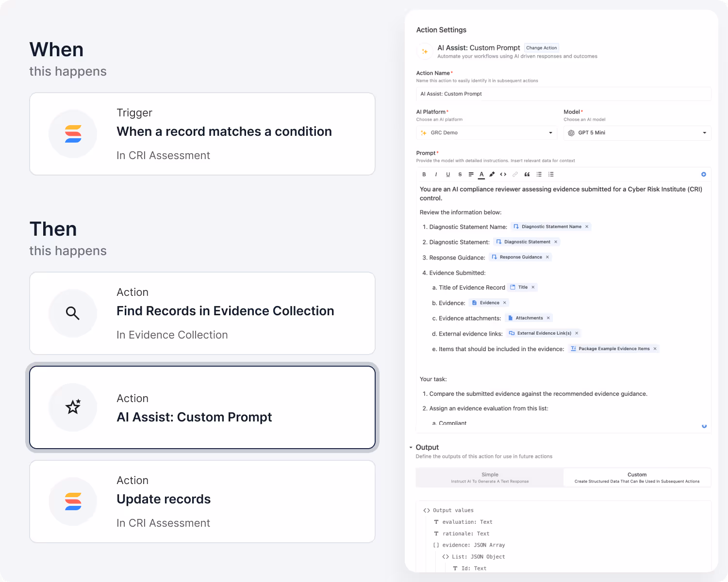Click the sparkle star icon on AI Assist card
This screenshot has height=582, width=728.
click(x=73, y=407)
